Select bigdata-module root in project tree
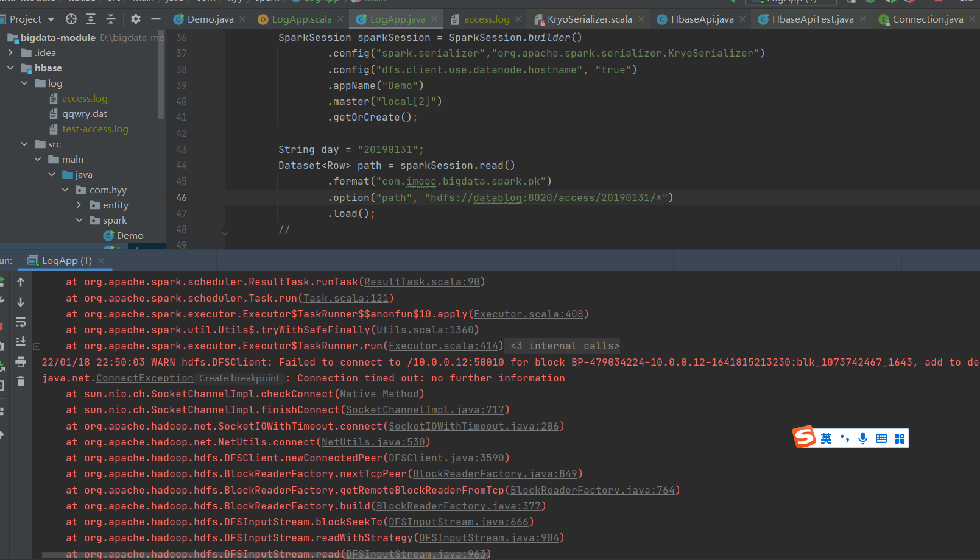 (58, 37)
